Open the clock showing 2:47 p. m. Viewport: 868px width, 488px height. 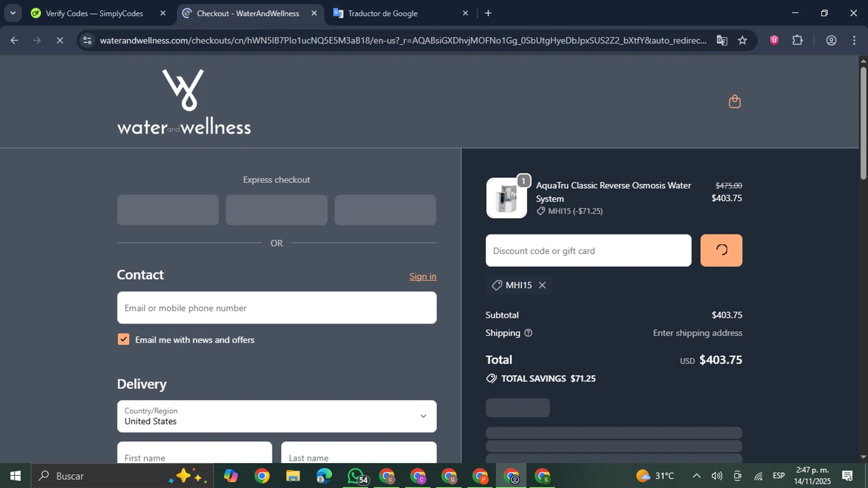812,476
